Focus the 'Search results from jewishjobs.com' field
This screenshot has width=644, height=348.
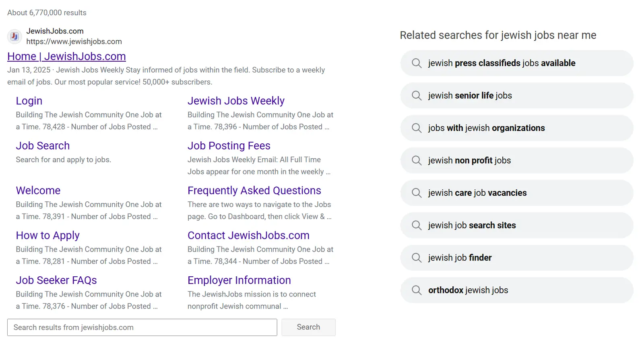pos(142,327)
